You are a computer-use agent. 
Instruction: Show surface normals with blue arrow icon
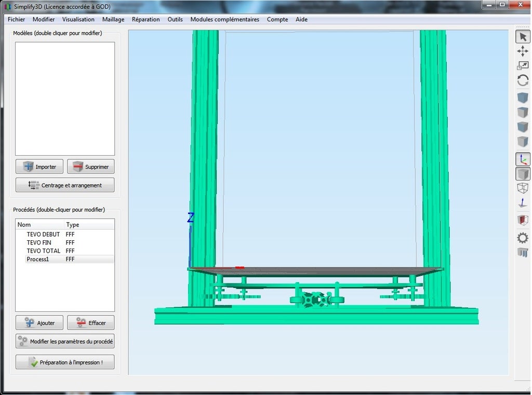click(523, 203)
